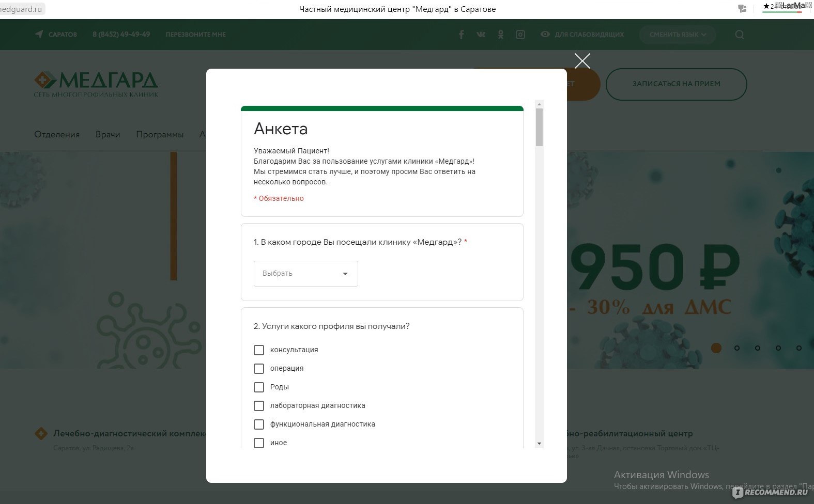Viewport: 814px width, 504px height.
Task: Select the second banner slider dot
Action: (737, 348)
